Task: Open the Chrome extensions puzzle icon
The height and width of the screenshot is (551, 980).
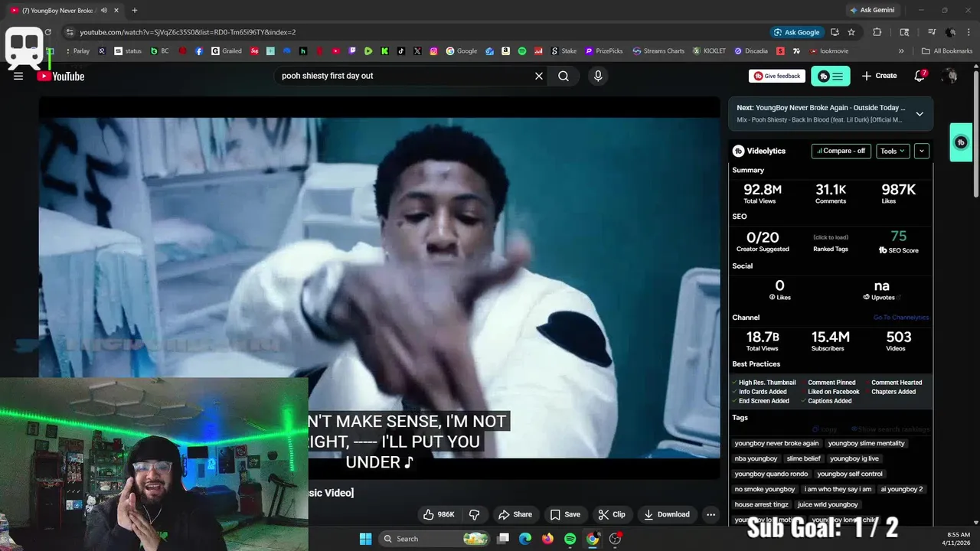Action: click(877, 32)
